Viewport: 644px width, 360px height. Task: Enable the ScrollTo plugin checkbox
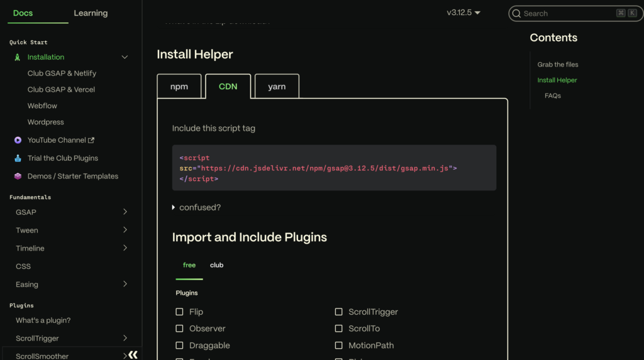point(338,329)
